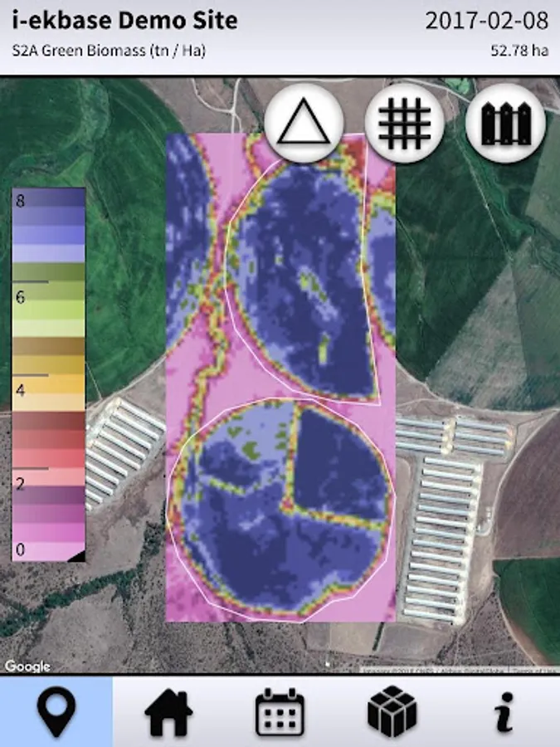This screenshot has height=747, width=560.
Task: Tap S2A Green Biomass (tn / Ha) label
Action: point(109,51)
